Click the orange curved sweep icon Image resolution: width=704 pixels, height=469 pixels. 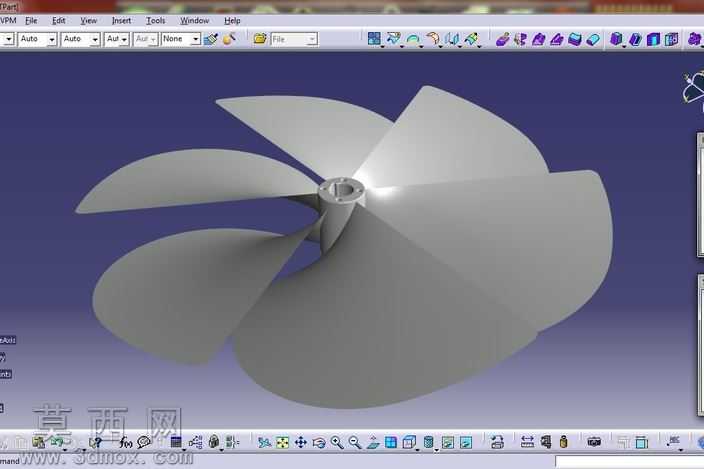coord(433,39)
